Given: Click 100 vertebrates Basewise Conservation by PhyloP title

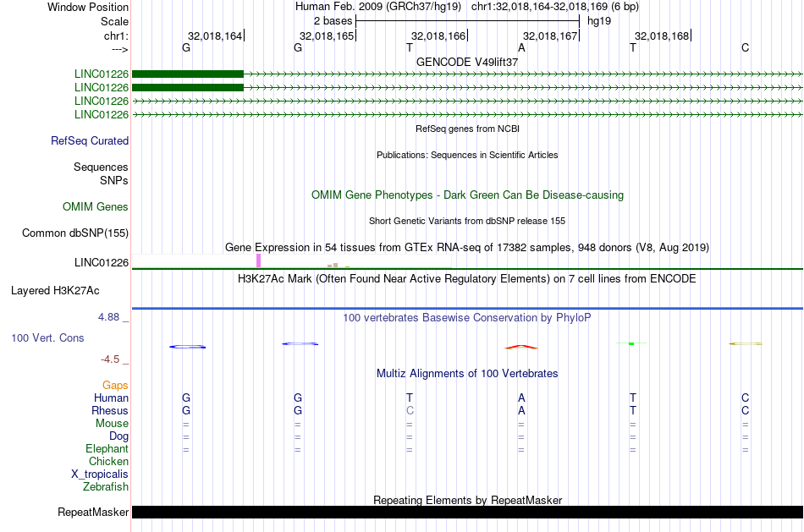Looking at the screenshot, I should 467,318.
